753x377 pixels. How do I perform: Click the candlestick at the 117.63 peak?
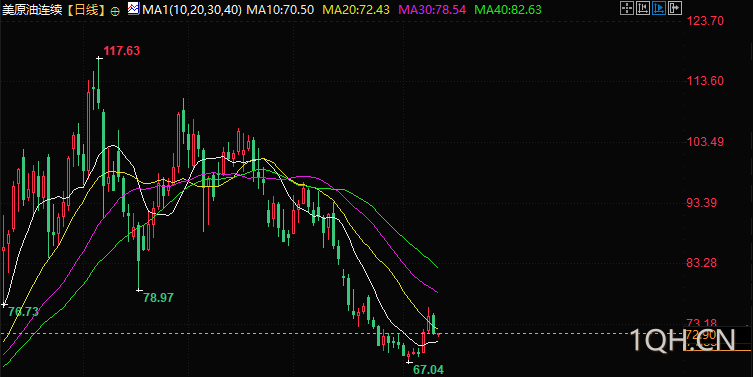pos(98,82)
